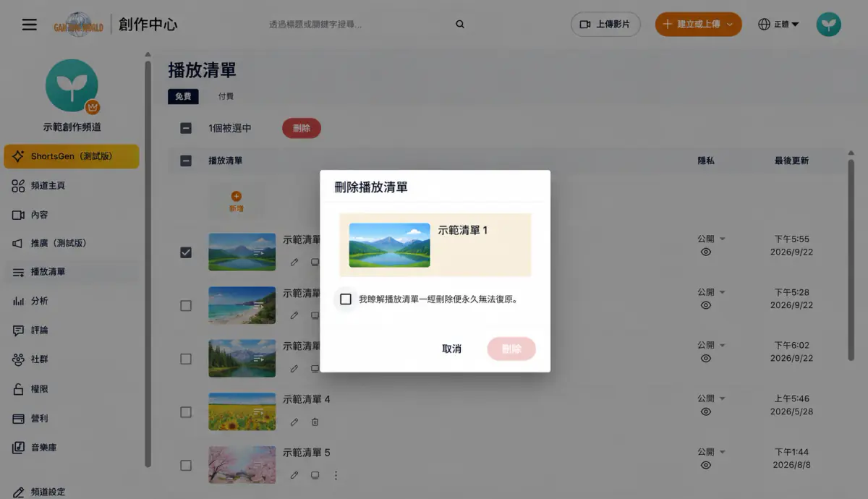The height and width of the screenshot is (499, 868).
Task: Click the forest lake playlist thumbnail
Action: 242,358
